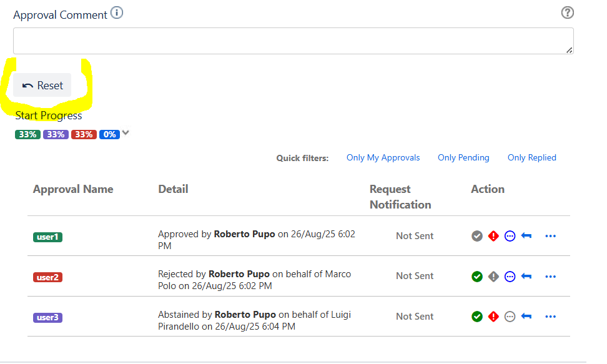Click the blue abstain icon for user2
607x364 pixels.
(510, 277)
